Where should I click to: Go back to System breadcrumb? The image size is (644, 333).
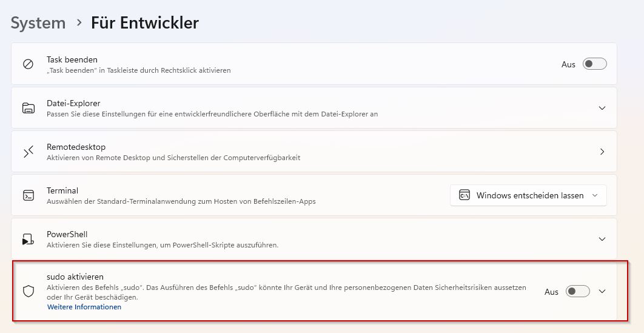(x=38, y=23)
